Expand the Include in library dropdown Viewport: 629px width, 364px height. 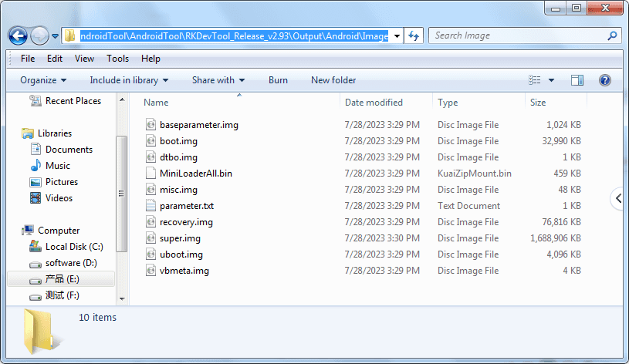[x=129, y=80]
